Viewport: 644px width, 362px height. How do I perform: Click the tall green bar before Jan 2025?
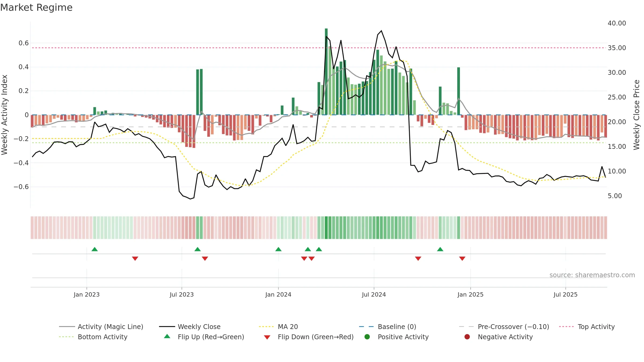[x=459, y=91]
